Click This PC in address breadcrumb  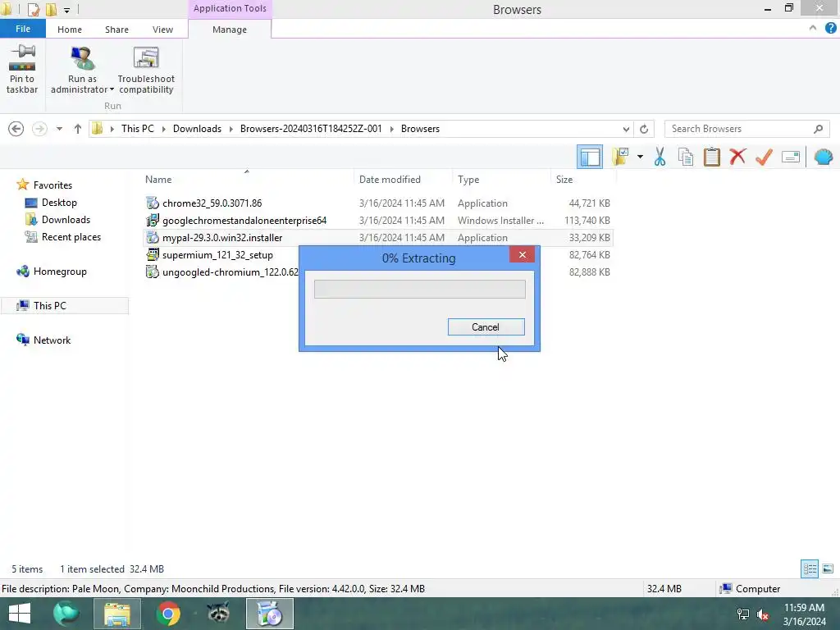pyautogui.click(x=137, y=129)
